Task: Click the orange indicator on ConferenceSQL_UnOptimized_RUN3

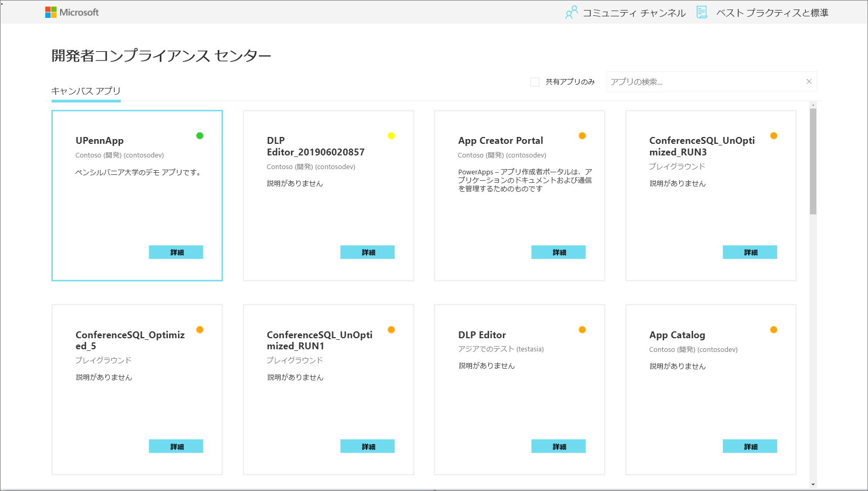Action: [x=774, y=135]
